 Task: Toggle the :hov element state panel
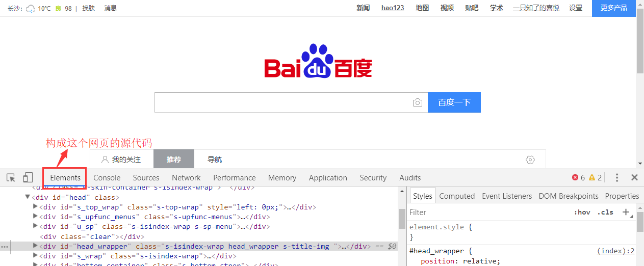tap(582, 212)
